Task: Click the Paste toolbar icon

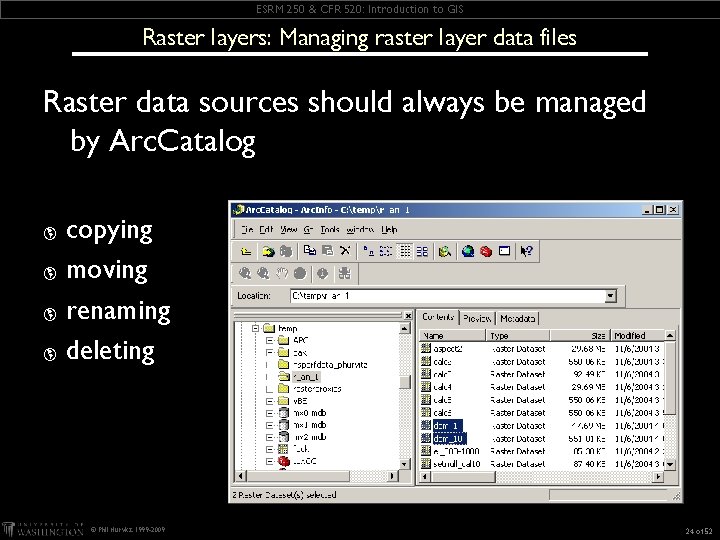Action: (327, 251)
